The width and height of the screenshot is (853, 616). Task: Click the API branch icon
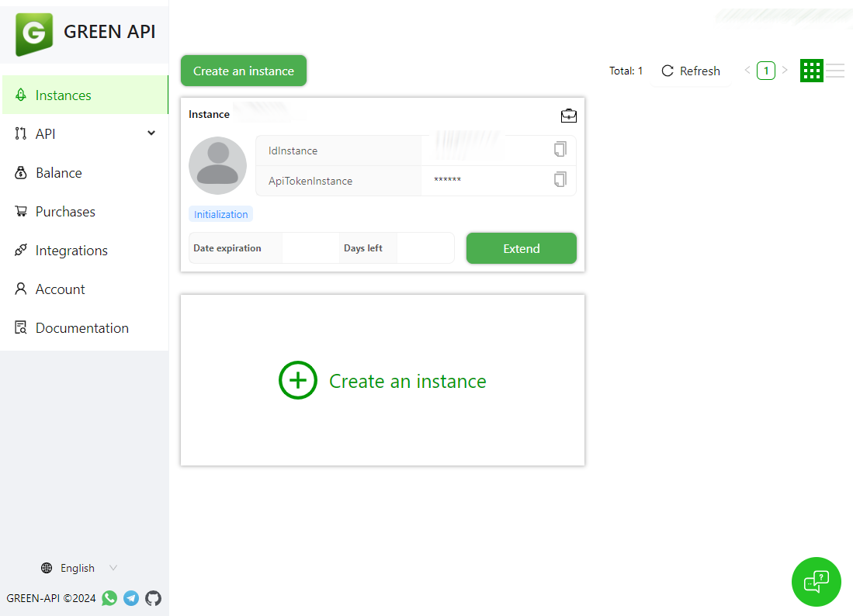coord(21,133)
